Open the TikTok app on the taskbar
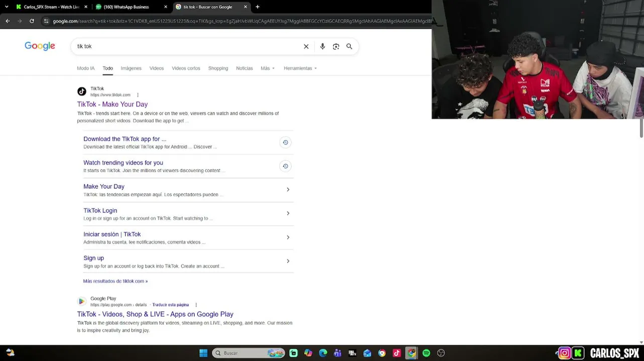644x361 pixels. [397, 353]
